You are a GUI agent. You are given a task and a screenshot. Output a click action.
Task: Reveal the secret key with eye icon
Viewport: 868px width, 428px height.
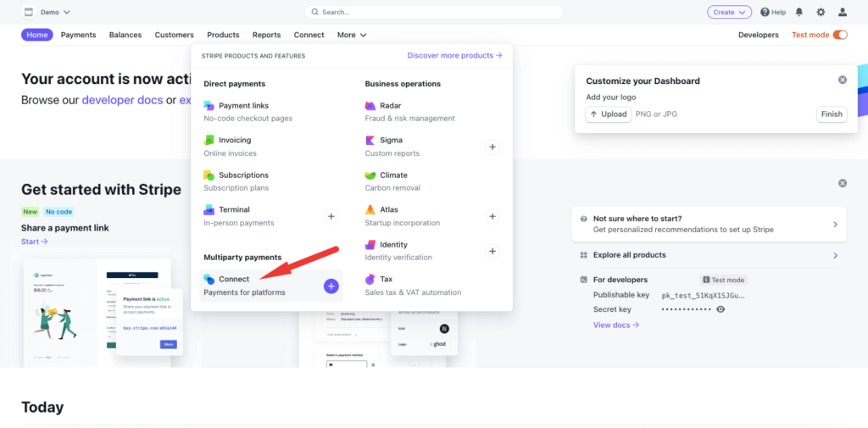point(721,309)
